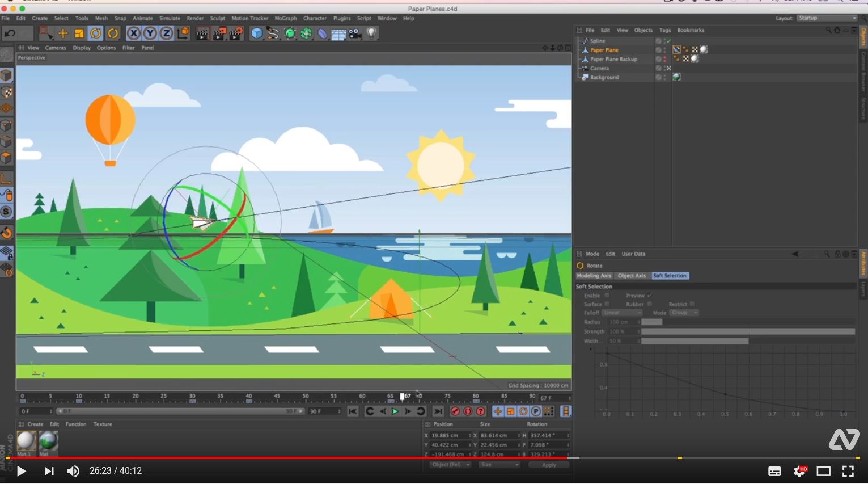
Task: Play the animation forward in timeline
Action: click(395, 411)
